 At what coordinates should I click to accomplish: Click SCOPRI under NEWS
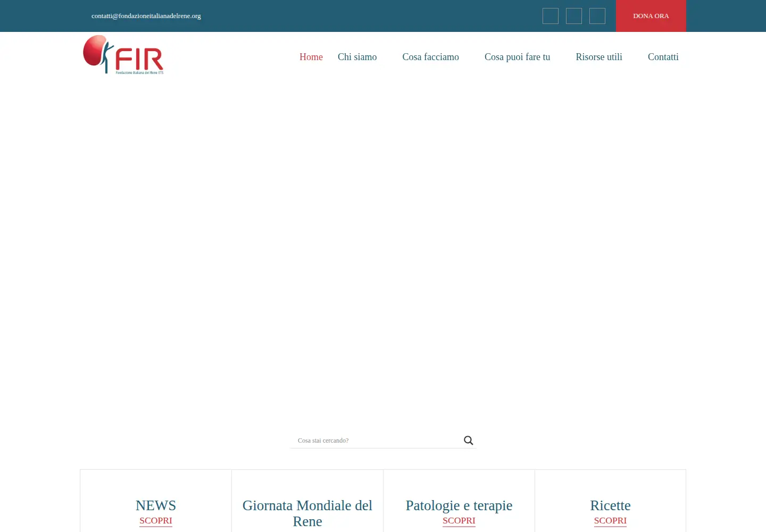156,521
